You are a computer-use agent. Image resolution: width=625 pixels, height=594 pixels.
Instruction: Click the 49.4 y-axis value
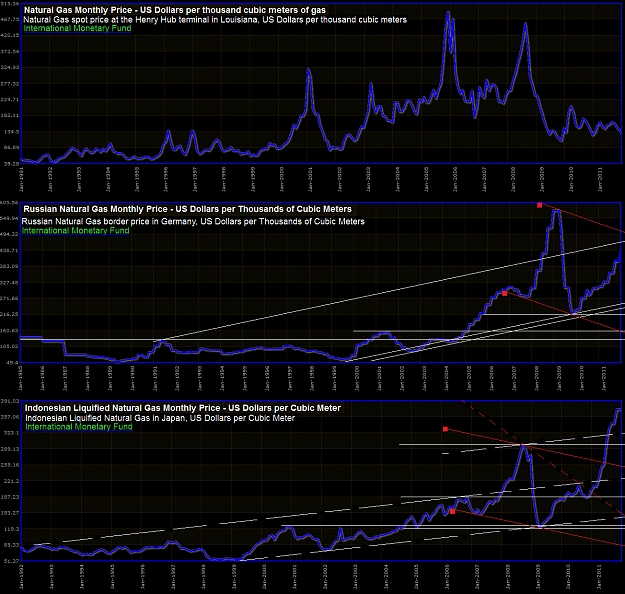(x=13, y=363)
